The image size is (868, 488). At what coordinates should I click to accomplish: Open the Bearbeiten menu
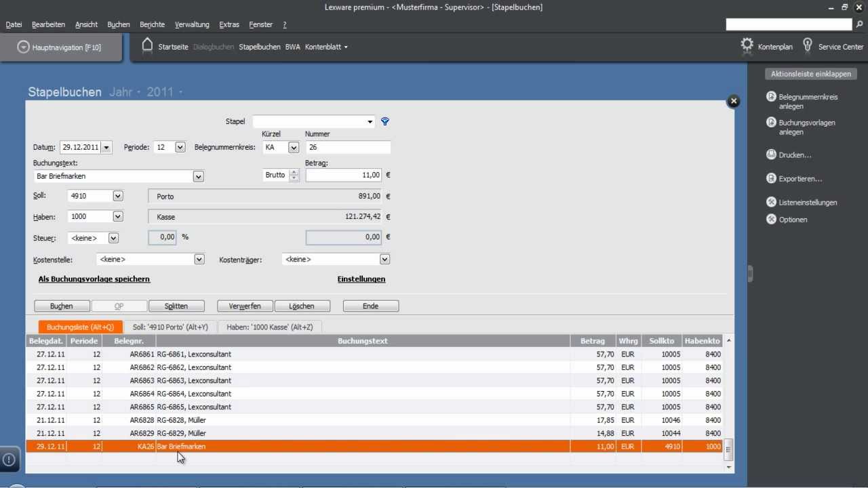(x=48, y=24)
